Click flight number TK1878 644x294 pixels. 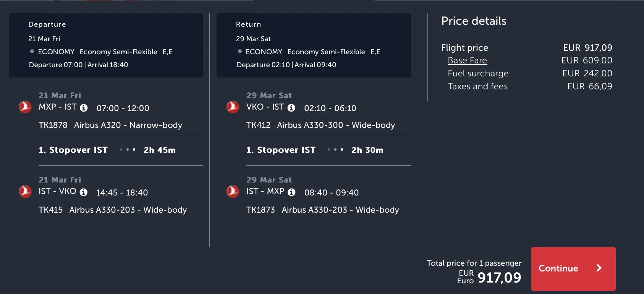point(53,125)
